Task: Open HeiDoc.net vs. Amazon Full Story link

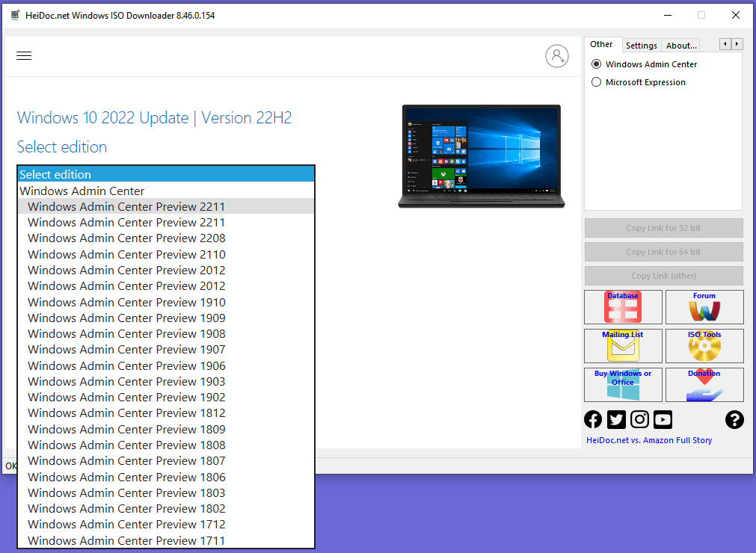Action: click(x=649, y=440)
